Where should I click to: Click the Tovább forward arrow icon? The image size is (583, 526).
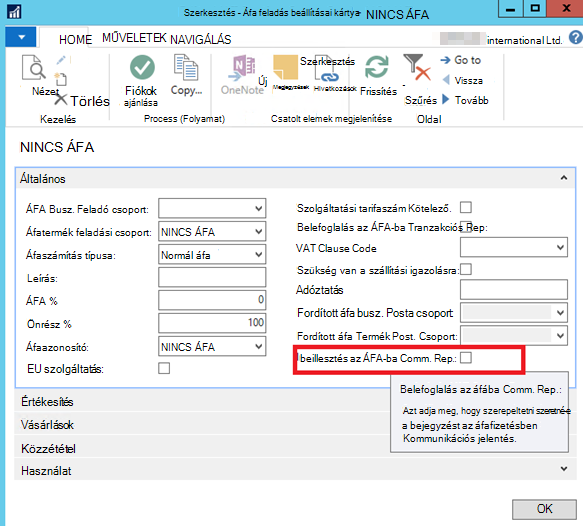445,99
